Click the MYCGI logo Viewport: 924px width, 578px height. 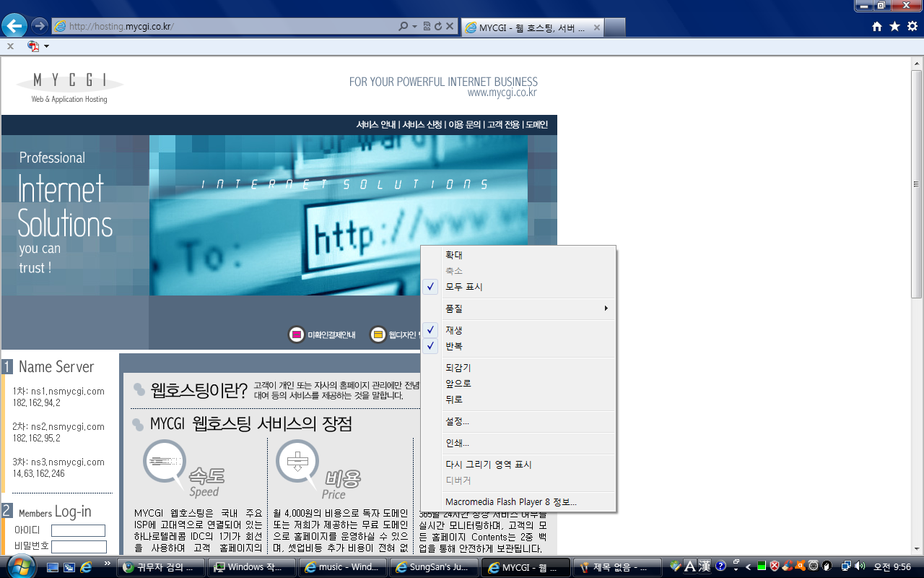tap(69, 87)
